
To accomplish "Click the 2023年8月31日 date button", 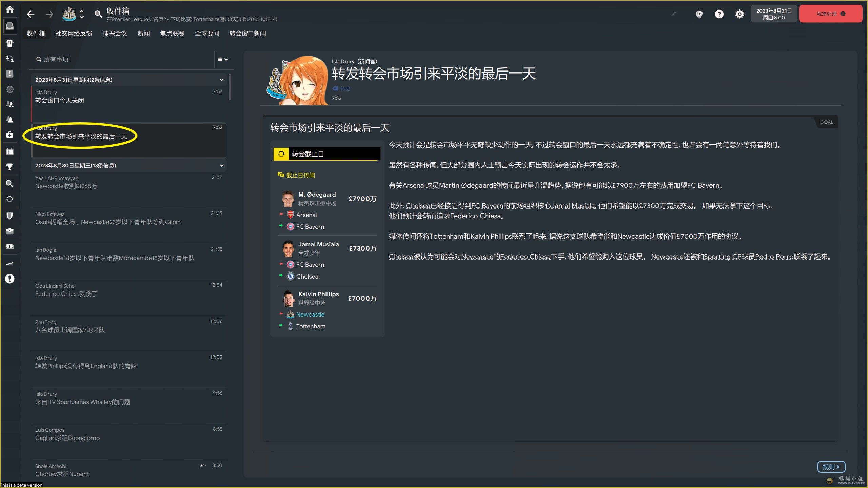I will (x=774, y=14).
